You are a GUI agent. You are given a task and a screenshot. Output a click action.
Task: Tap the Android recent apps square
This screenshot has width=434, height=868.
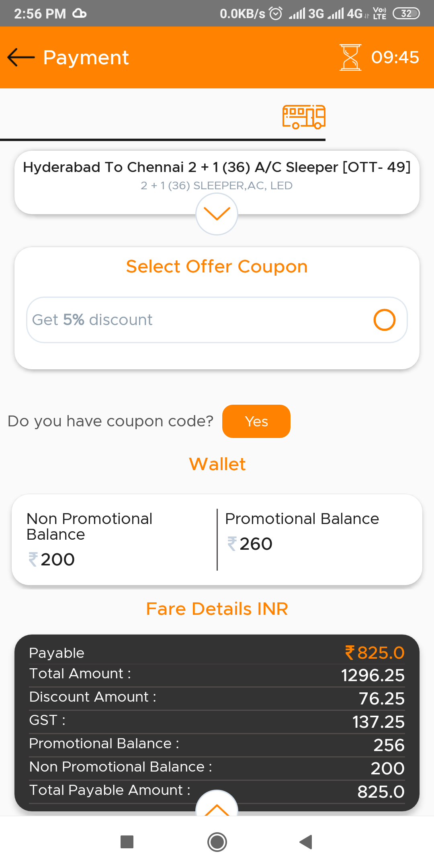point(127,841)
